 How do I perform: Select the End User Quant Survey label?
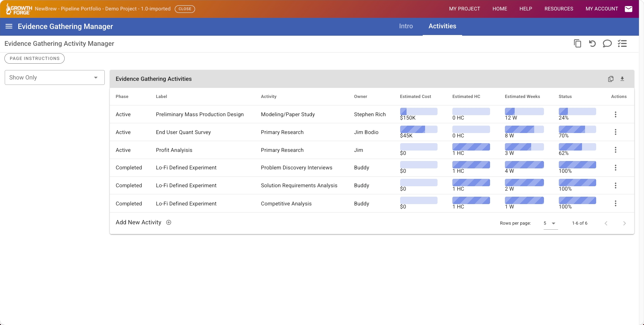coord(183,132)
